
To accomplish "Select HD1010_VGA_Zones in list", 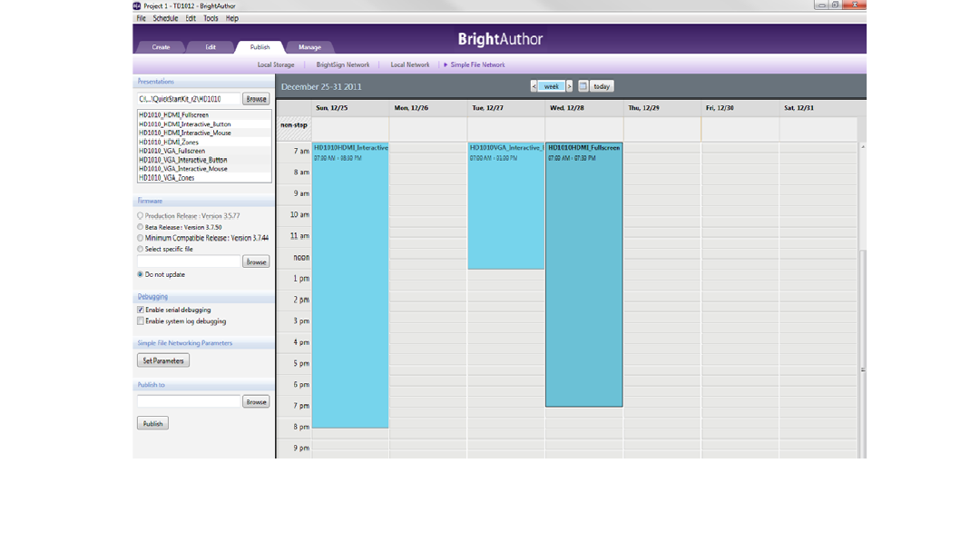I will (x=204, y=178).
